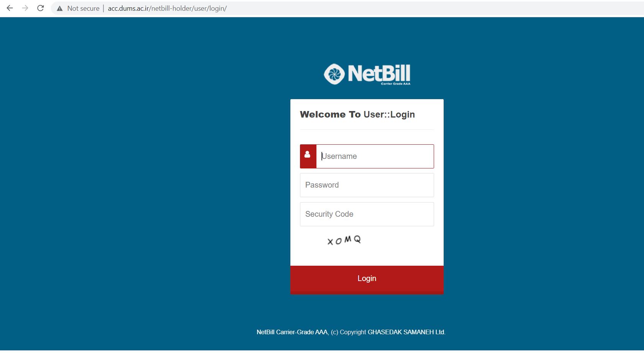Click the NetBill swirl logo emblem
The image size is (644, 353).
[334, 74]
